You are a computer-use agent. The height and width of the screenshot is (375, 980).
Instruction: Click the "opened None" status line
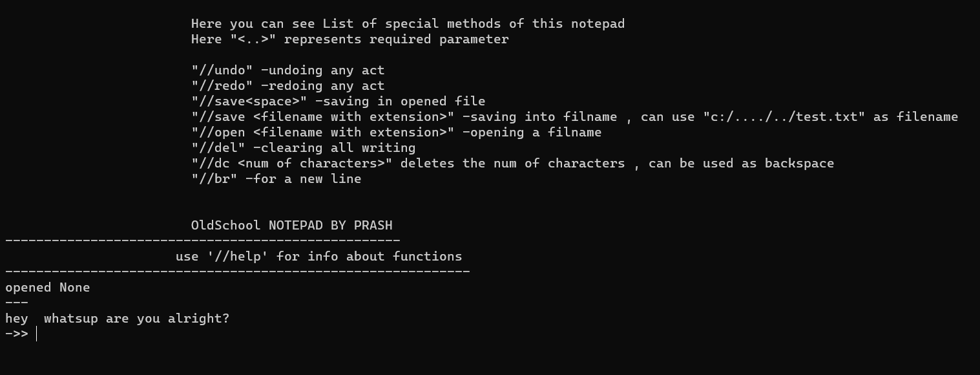coord(48,288)
